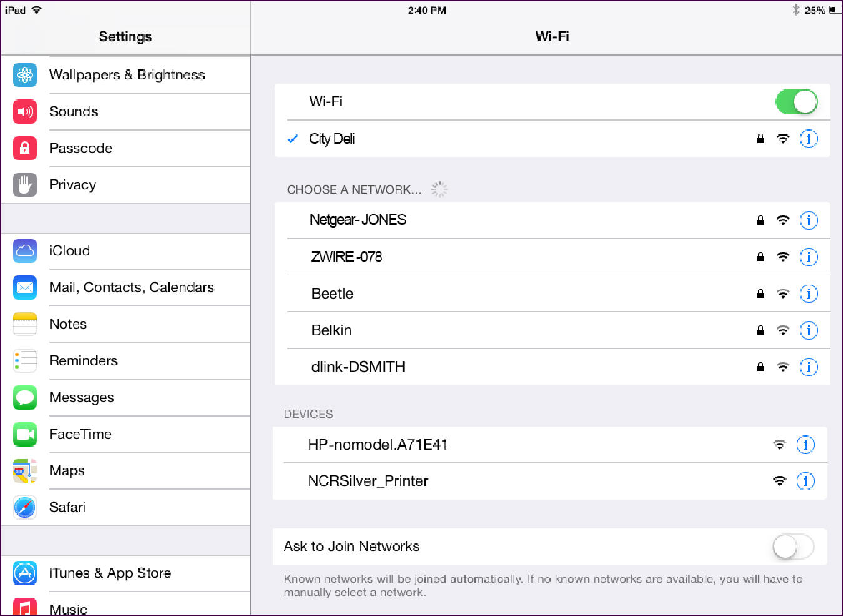Select the connected City Deli network
The height and width of the screenshot is (616, 843).
click(553, 139)
